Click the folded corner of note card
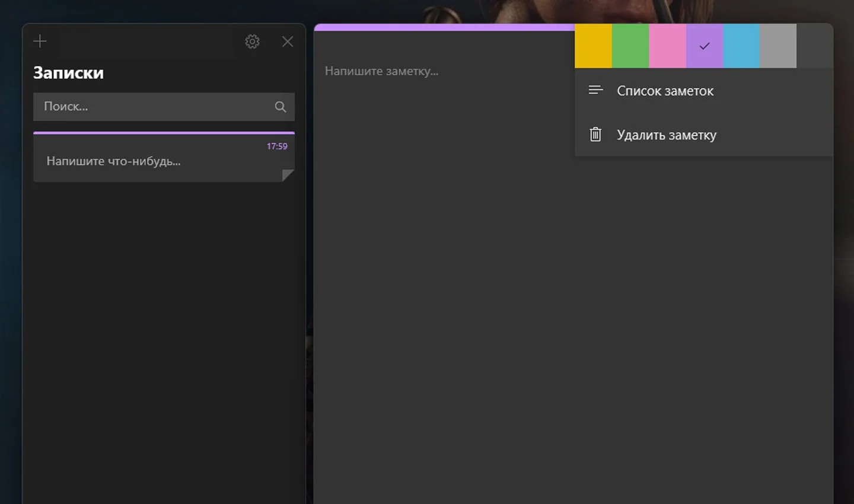The height and width of the screenshot is (504, 854). point(288,176)
